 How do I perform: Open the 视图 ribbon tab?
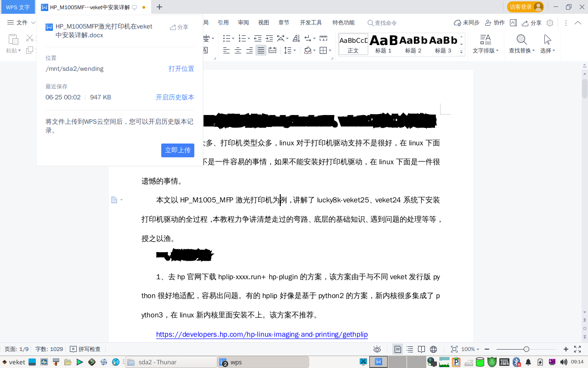point(264,23)
